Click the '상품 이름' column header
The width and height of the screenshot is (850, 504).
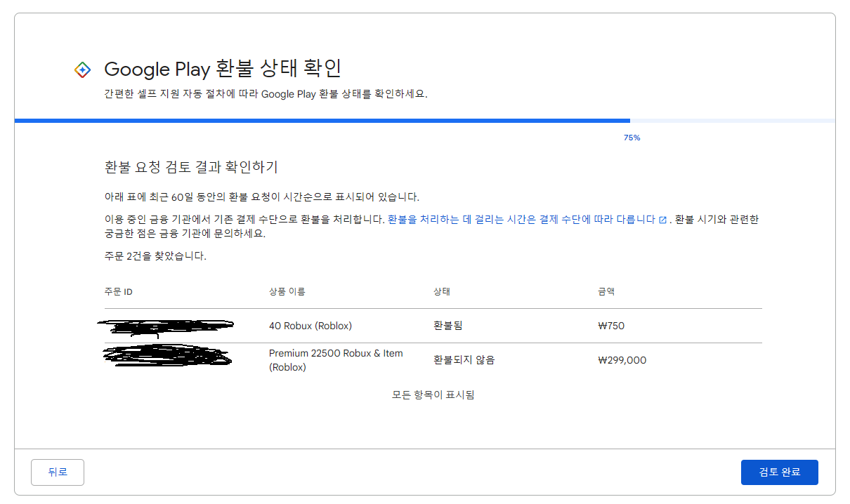coord(287,291)
